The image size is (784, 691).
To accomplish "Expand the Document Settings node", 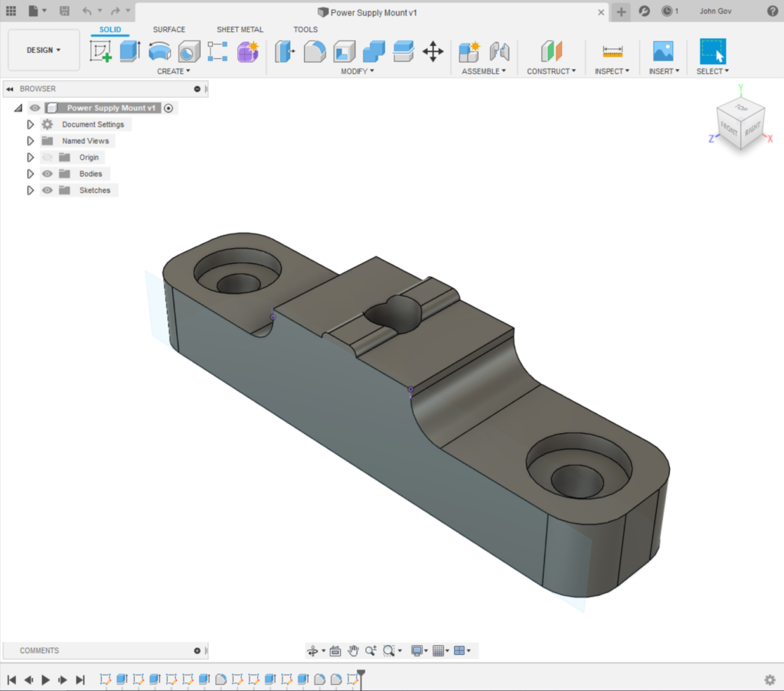I will [x=30, y=125].
